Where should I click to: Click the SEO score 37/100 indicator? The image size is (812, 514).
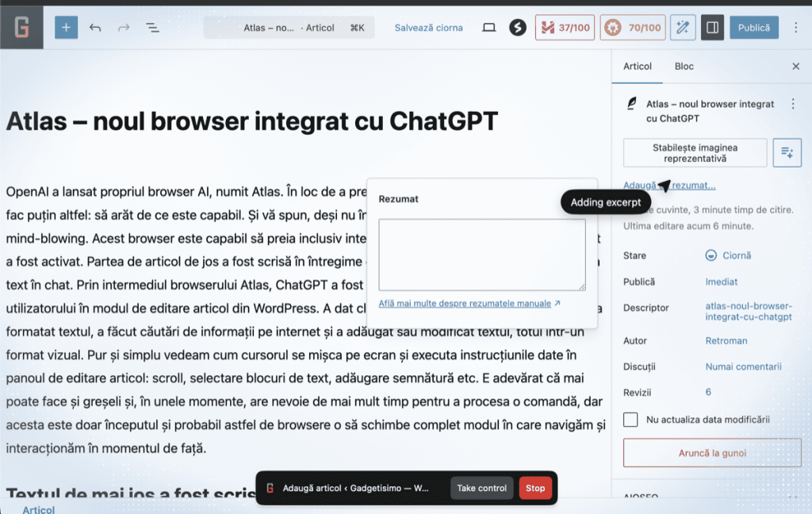coord(565,28)
